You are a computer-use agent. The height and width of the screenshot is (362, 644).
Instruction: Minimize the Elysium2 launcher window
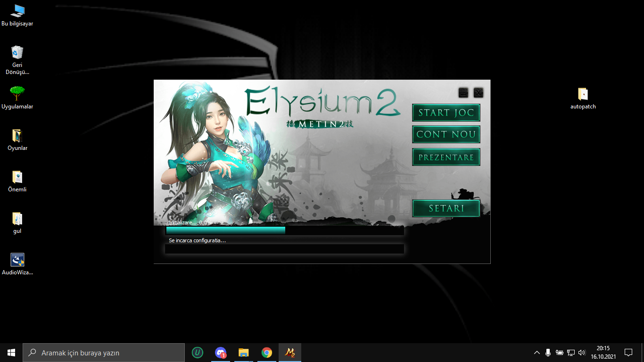463,92
